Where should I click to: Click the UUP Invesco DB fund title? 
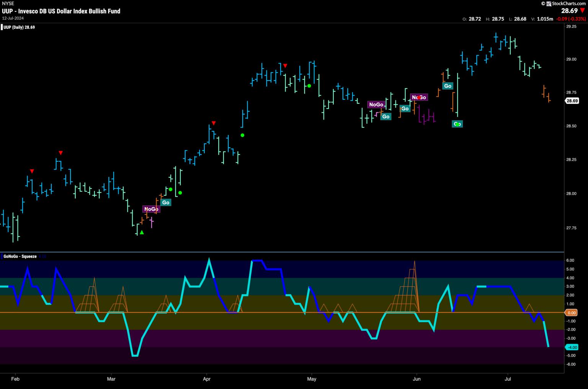(x=61, y=11)
